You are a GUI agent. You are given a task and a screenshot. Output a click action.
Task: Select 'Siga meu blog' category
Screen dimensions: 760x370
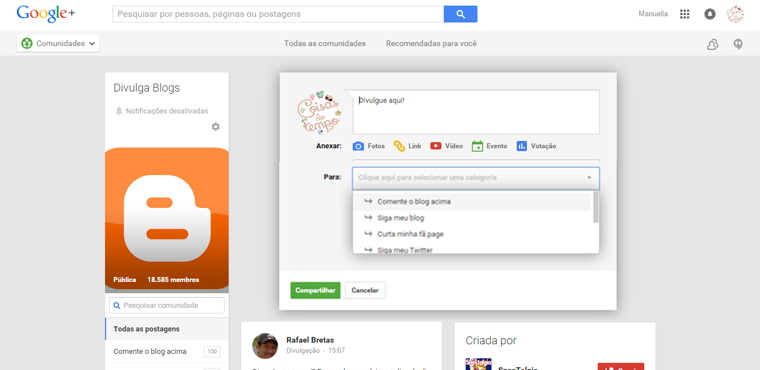471,218
